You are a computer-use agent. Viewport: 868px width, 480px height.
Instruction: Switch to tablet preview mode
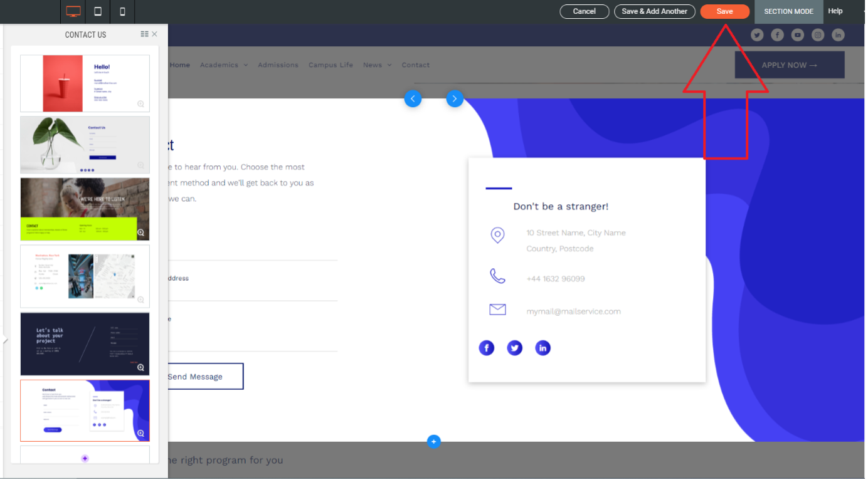[x=97, y=11]
